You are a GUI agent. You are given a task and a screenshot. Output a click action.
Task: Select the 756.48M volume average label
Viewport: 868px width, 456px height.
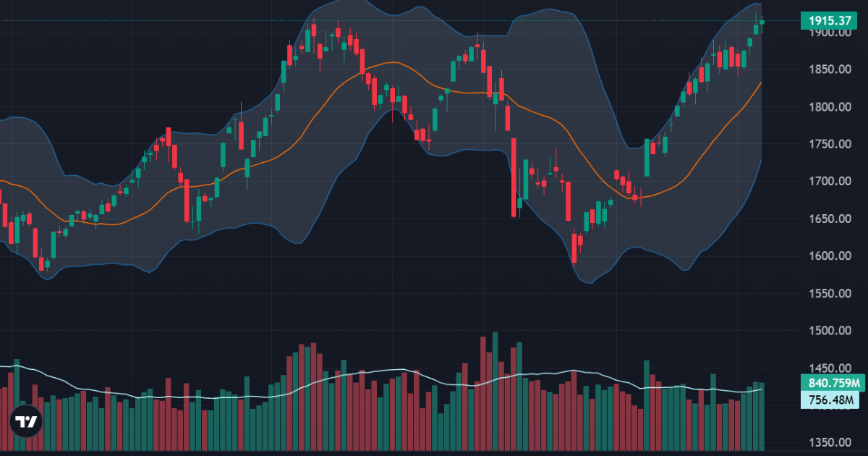coord(830,400)
